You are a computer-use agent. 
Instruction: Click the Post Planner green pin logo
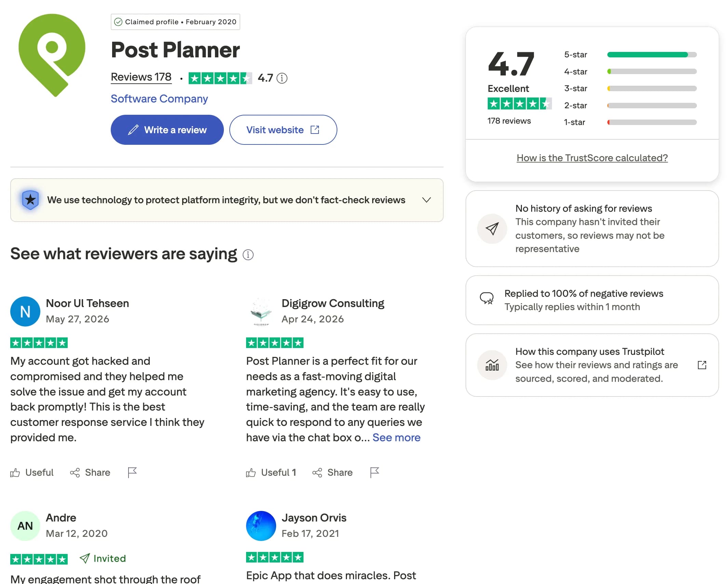[x=52, y=55]
